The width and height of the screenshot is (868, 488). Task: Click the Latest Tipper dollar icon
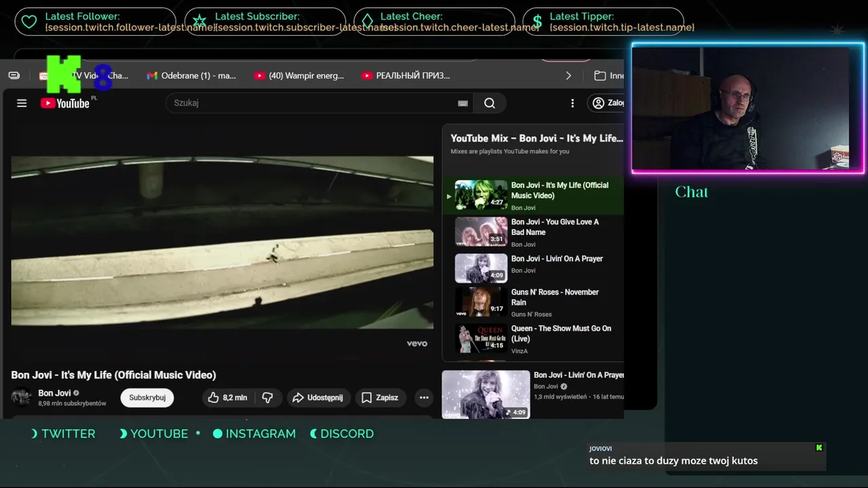click(537, 22)
